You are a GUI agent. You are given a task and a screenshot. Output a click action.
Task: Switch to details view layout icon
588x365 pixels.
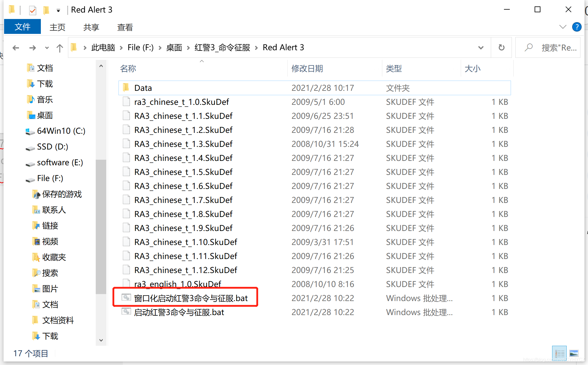coord(559,354)
